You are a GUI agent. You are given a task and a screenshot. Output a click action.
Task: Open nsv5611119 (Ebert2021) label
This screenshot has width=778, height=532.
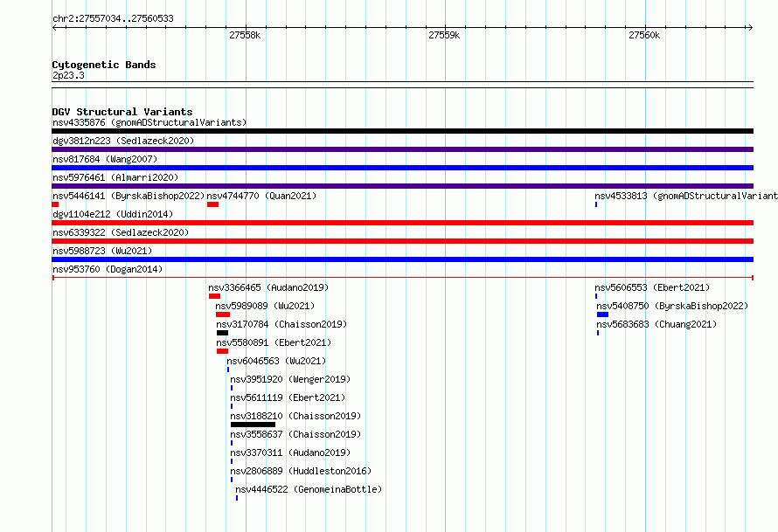tap(288, 397)
